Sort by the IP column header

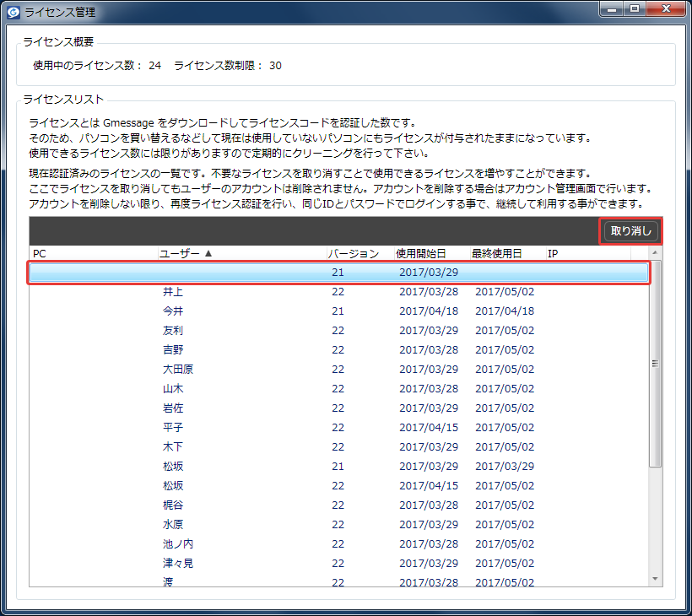[x=589, y=254]
